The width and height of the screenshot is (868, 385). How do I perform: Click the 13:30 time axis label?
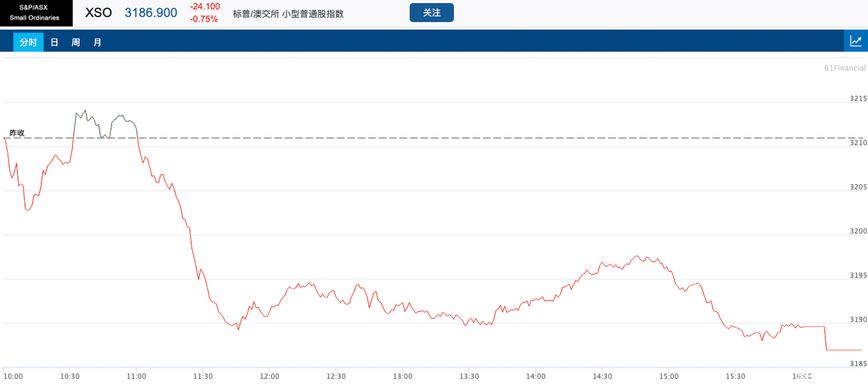coord(468,377)
